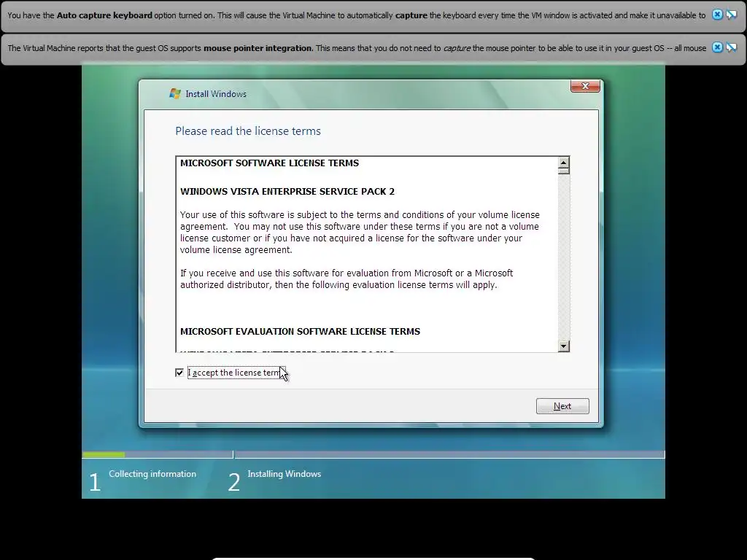Click the 'Install Windows' title text
The height and width of the screenshot is (560, 747).
click(216, 94)
